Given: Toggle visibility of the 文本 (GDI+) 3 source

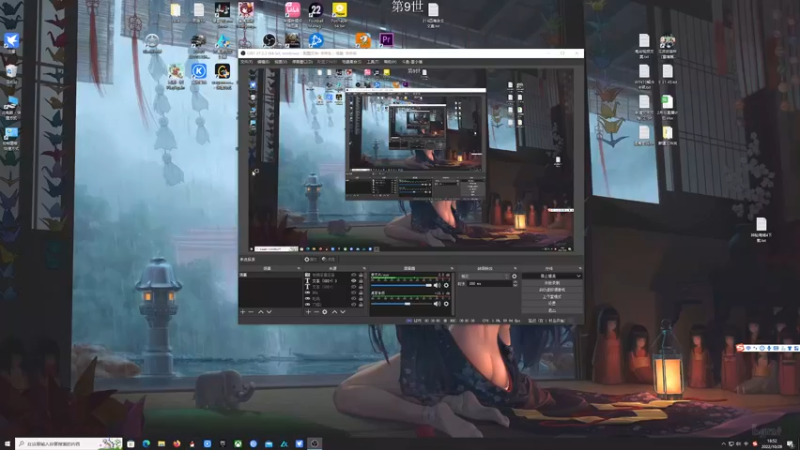Looking at the screenshot, I should click(x=354, y=281).
